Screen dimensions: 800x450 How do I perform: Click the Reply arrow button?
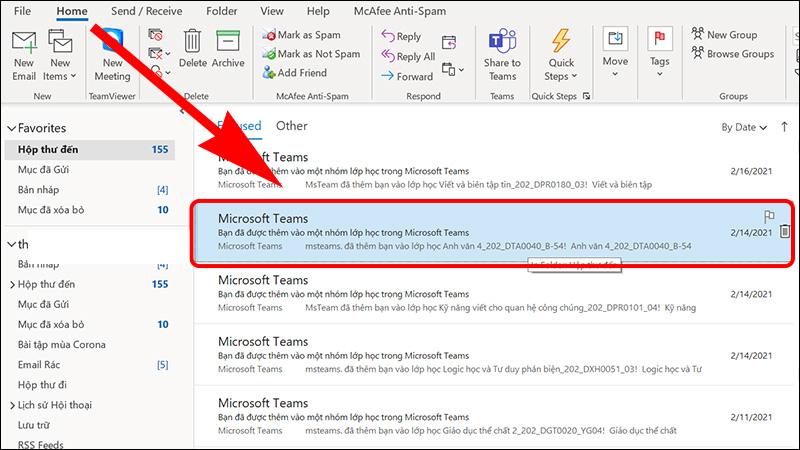pos(401,36)
